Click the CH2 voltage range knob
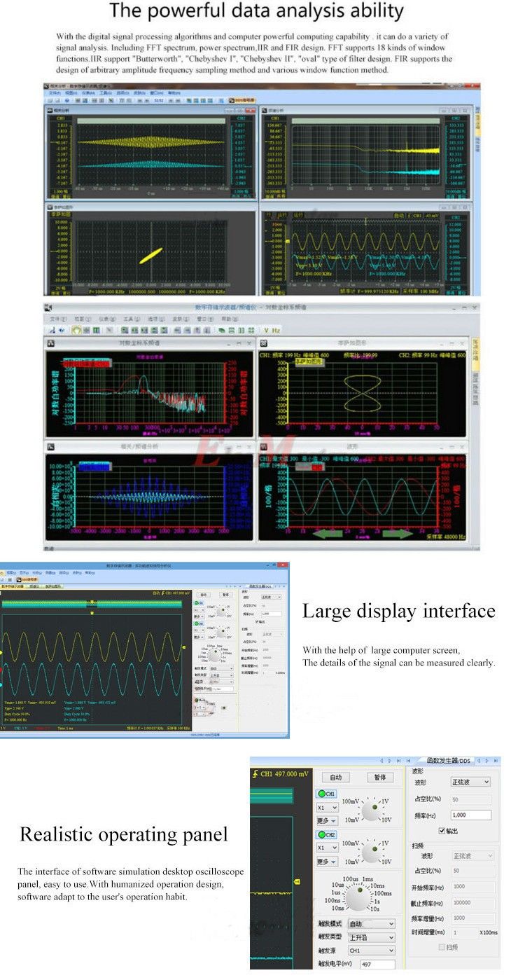The height and width of the screenshot is (980, 525). [370, 852]
